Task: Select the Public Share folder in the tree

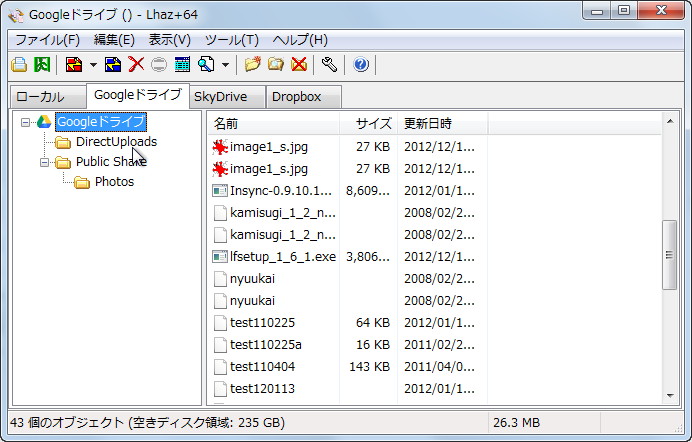Action: click(111, 162)
